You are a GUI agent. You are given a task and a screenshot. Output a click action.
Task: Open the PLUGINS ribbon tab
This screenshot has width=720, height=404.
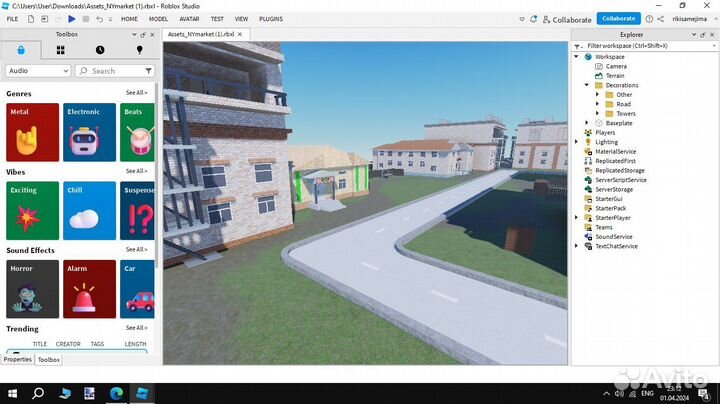click(x=270, y=19)
